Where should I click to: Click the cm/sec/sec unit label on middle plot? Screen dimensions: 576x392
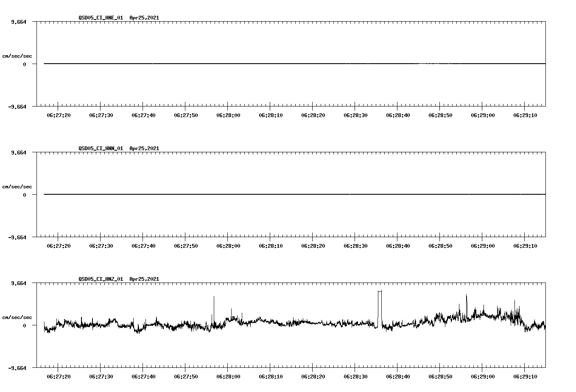tap(17, 186)
